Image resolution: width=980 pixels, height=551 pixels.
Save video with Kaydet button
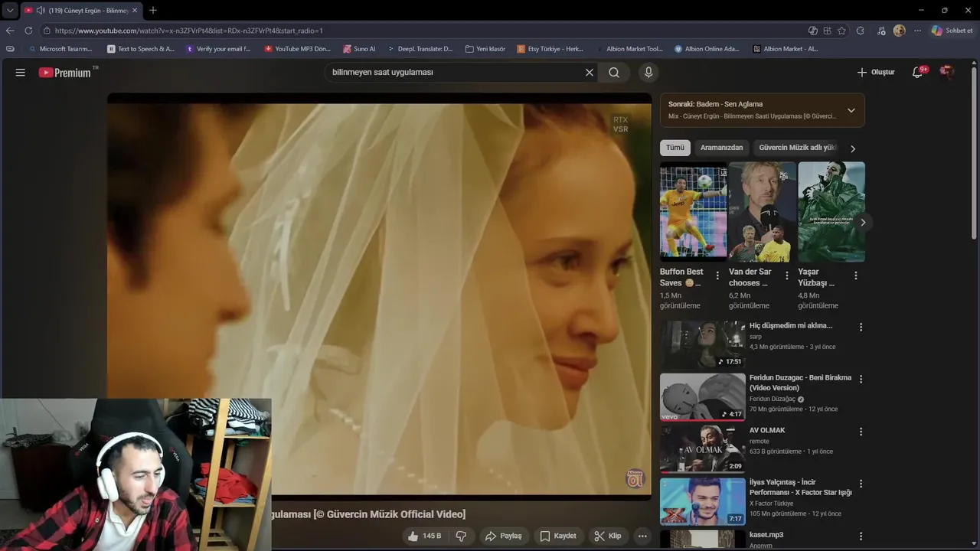coord(557,536)
